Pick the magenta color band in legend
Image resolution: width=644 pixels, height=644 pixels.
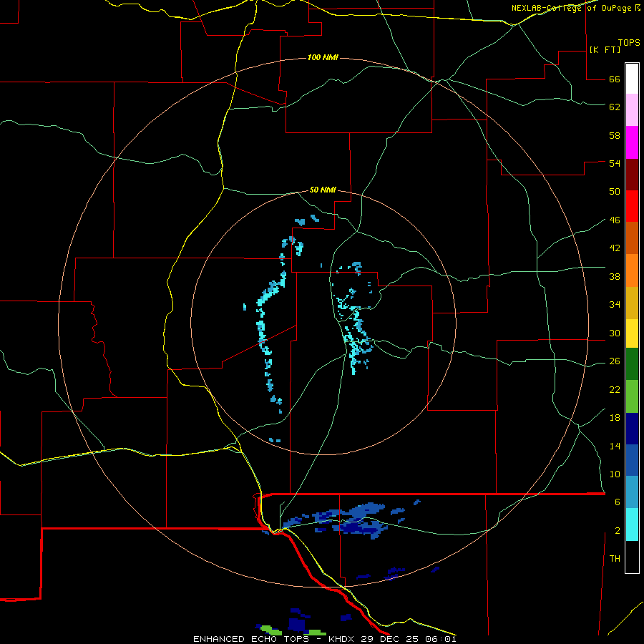pyautogui.click(x=632, y=142)
